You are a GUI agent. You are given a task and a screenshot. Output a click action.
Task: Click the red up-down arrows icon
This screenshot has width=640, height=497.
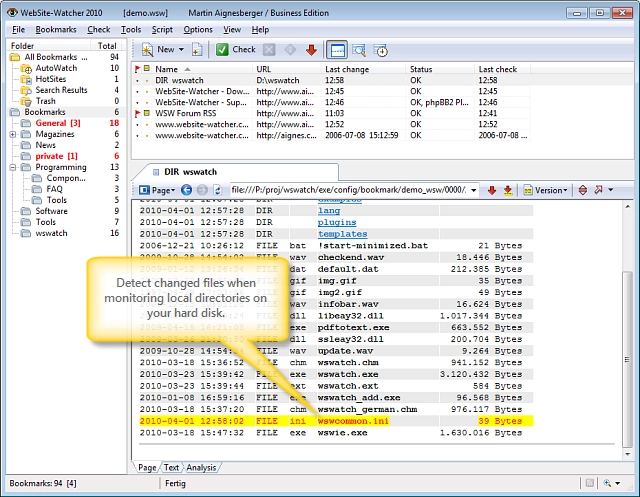click(x=583, y=190)
